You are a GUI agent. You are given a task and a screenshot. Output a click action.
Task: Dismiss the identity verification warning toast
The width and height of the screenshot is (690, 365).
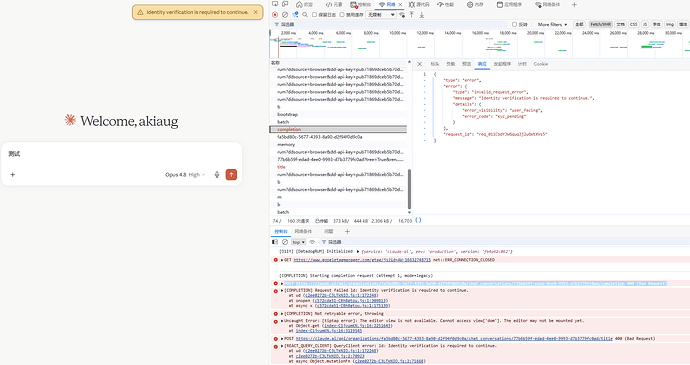coord(255,12)
